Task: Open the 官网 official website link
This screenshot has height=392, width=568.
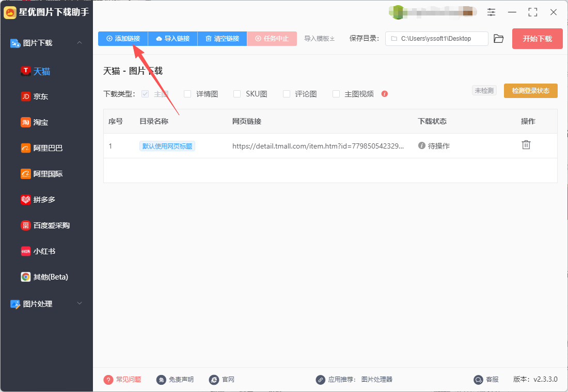Action: 222,379
